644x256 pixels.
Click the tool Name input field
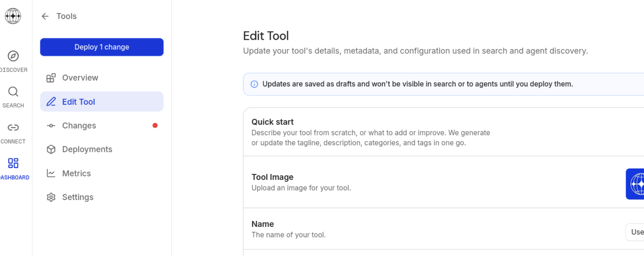635,232
